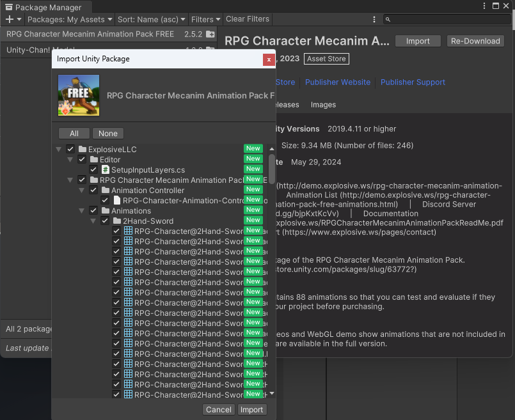
Task: Open the add package dropdown arrow
Action: [x=19, y=19]
